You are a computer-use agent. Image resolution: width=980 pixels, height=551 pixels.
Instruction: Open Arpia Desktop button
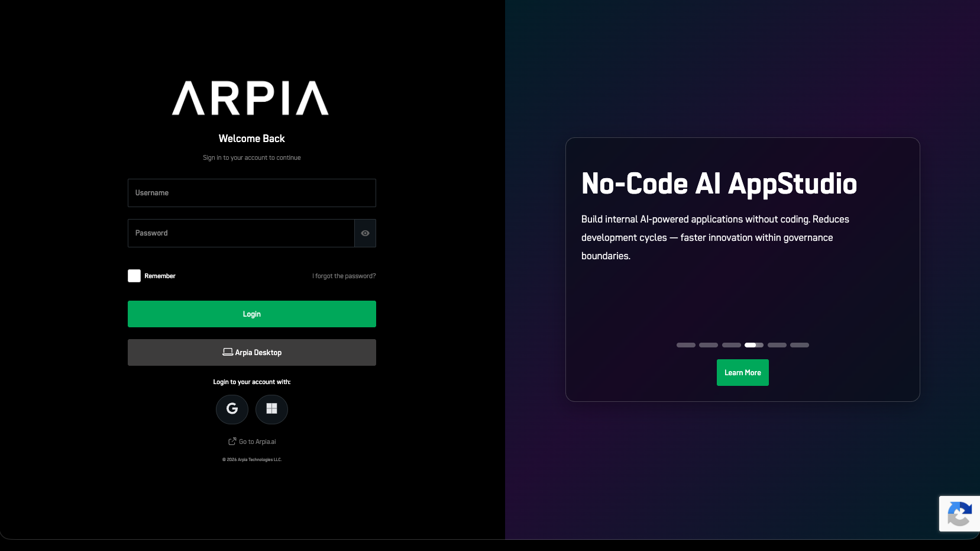coord(251,352)
